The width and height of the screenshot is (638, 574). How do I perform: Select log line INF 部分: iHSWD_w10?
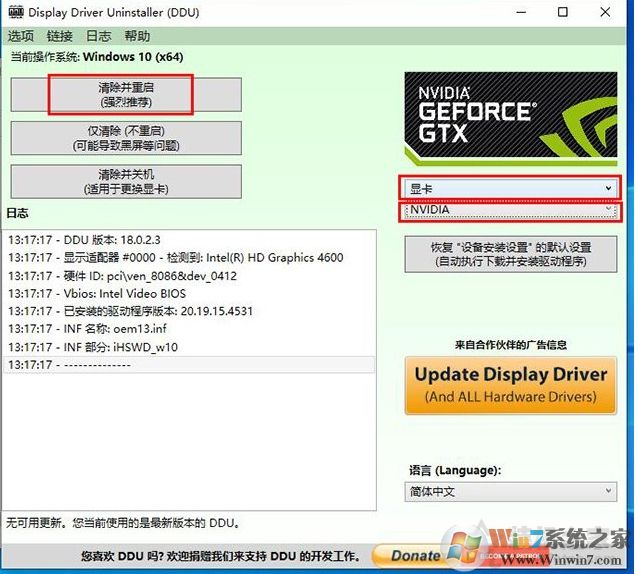click(x=189, y=347)
